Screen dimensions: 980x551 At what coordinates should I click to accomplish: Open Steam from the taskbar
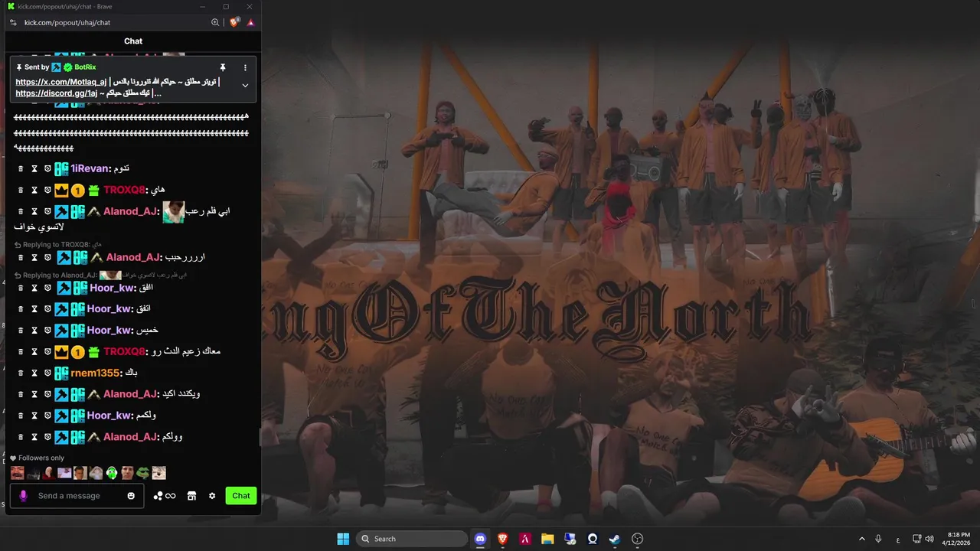(x=615, y=539)
